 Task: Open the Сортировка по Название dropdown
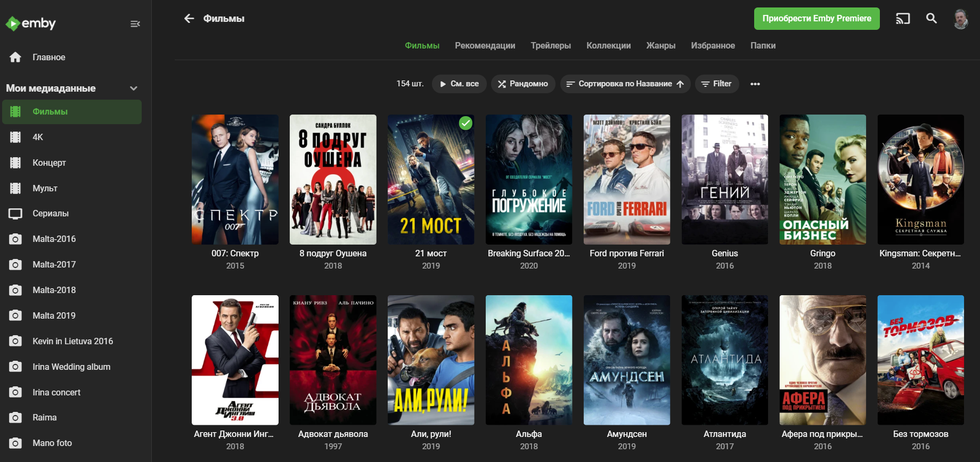pyautogui.click(x=625, y=84)
